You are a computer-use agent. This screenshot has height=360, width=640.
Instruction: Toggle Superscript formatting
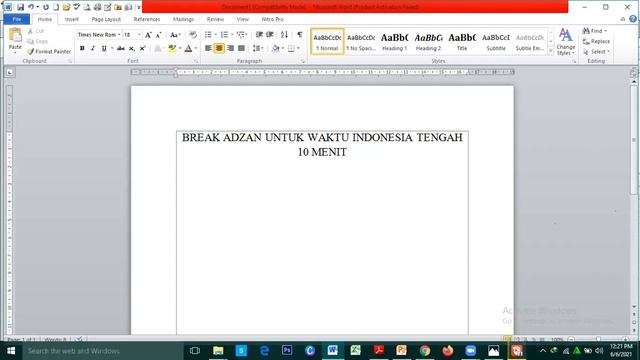pos(142,48)
